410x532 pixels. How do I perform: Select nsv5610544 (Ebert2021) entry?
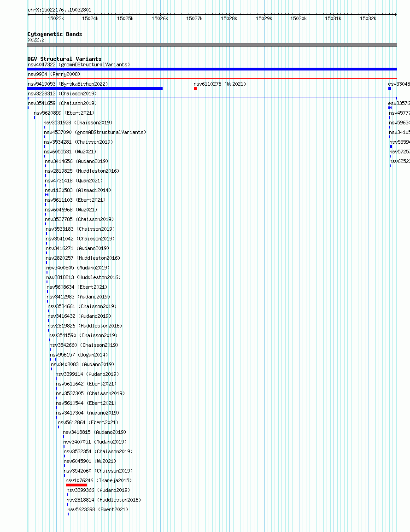pos(86,403)
